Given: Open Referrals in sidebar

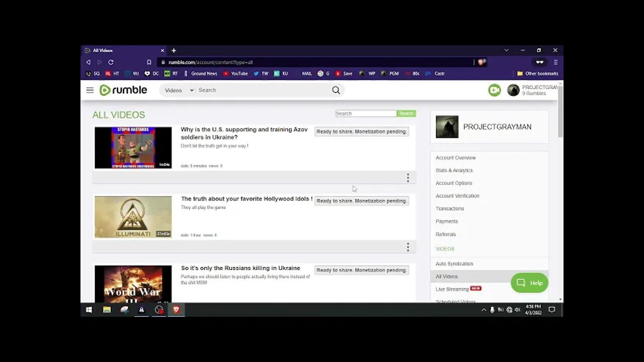Looking at the screenshot, I should [x=446, y=234].
